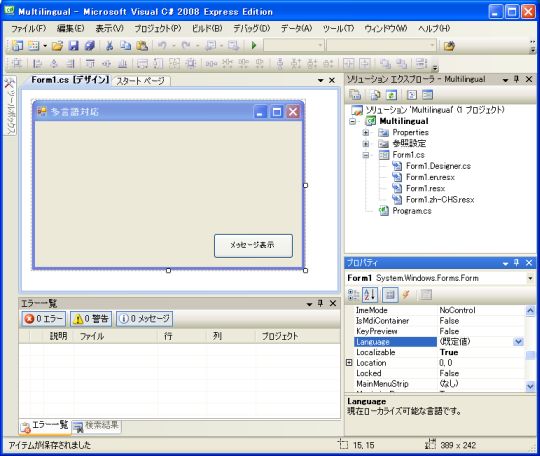540x456 pixels.
Task: Click the プロジェクト column header
Action: (x=297, y=336)
